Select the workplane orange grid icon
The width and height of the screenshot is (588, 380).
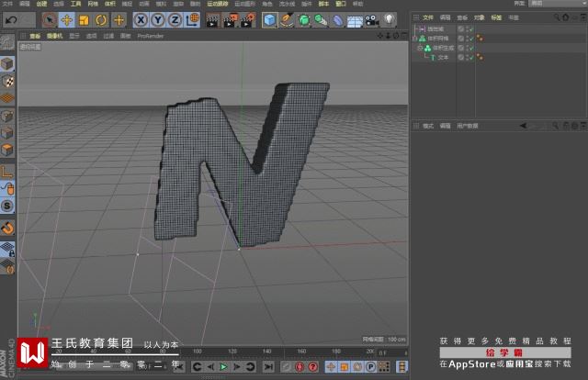pyautogui.click(x=7, y=98)
